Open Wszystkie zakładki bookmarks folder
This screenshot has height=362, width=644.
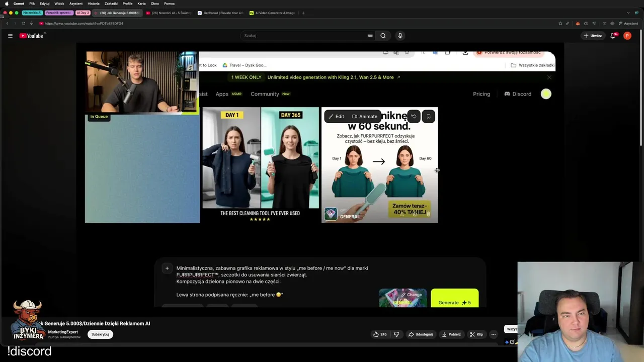(532, 65)
